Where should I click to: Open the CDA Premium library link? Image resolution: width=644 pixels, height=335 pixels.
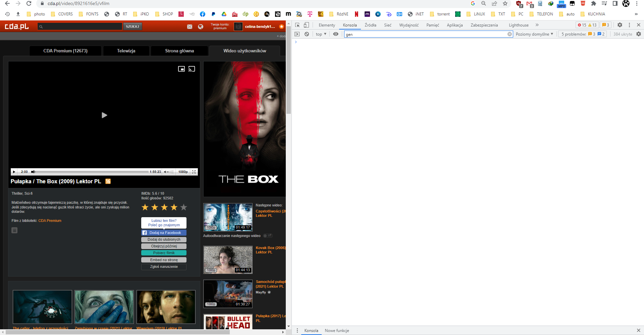pyautogui.click(x=50, y=221)
